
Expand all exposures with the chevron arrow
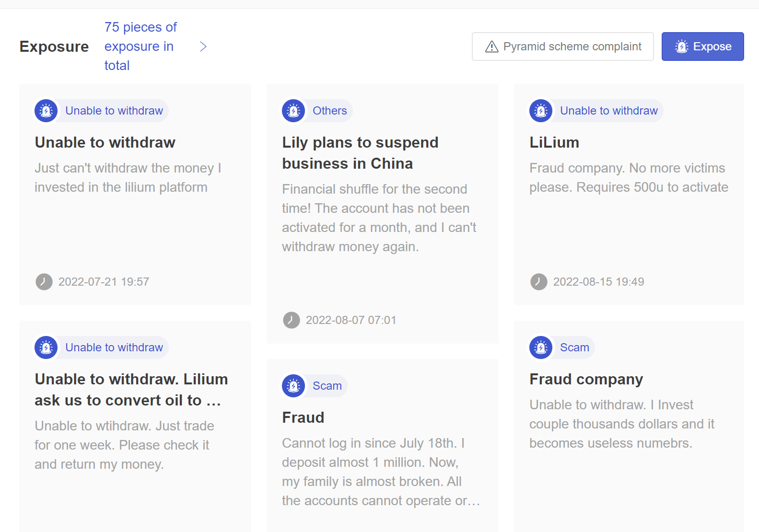click(x=203, y=46)
